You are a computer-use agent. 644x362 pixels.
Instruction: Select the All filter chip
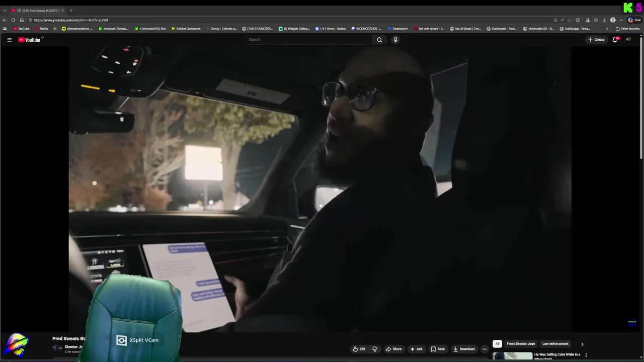click(497, 344)
